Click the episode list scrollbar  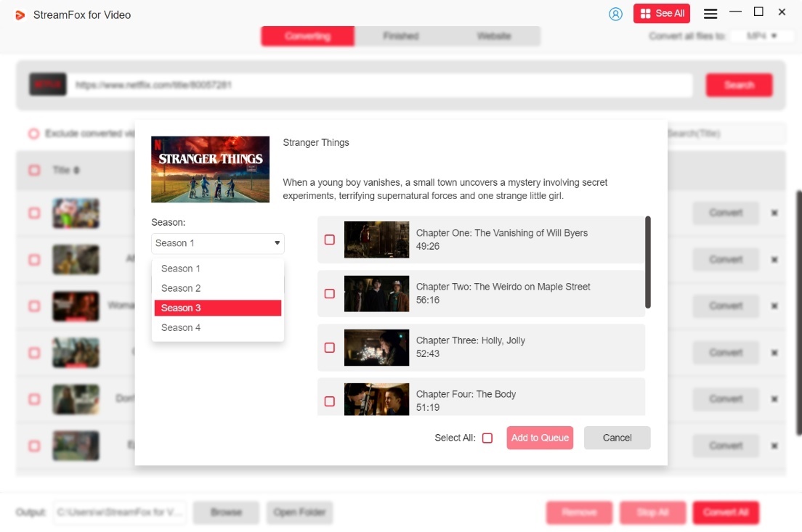point(647,262)
